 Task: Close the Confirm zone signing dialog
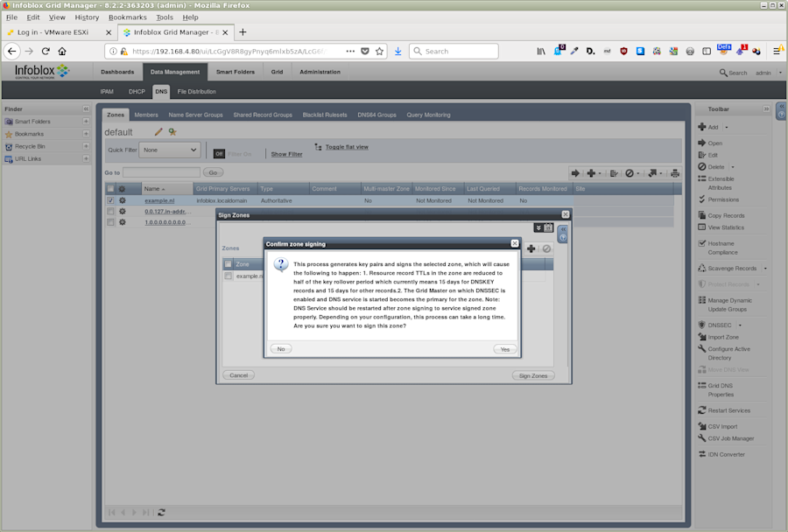[515, 243]
